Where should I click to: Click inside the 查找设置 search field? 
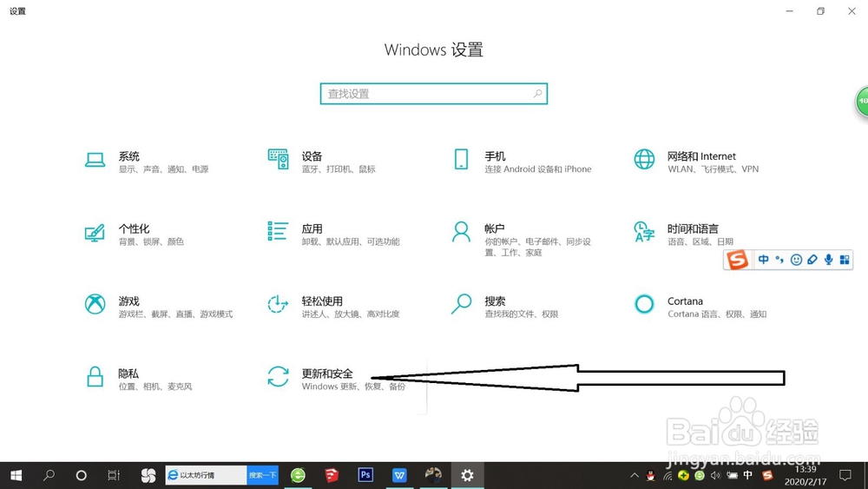pos(433,94)
